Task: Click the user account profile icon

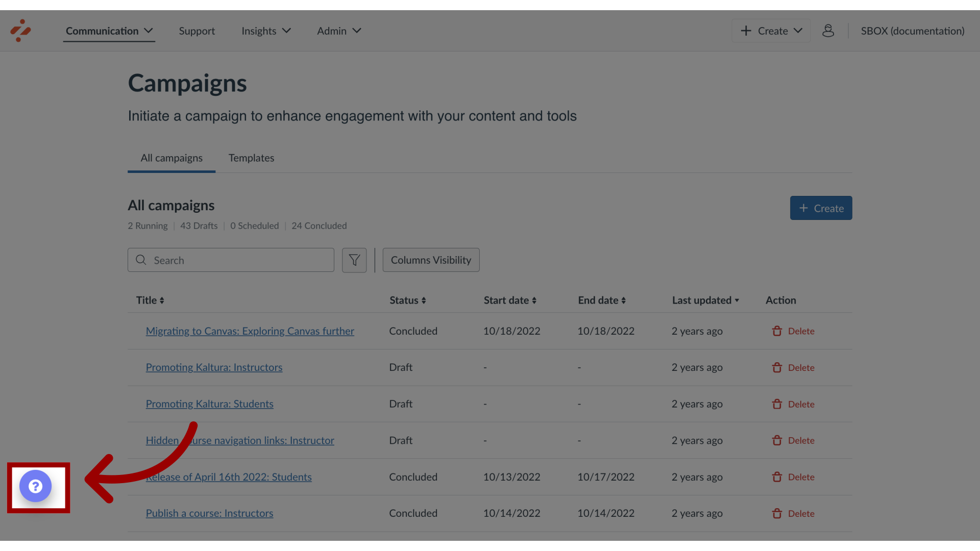Action: (x=828, y=30)
